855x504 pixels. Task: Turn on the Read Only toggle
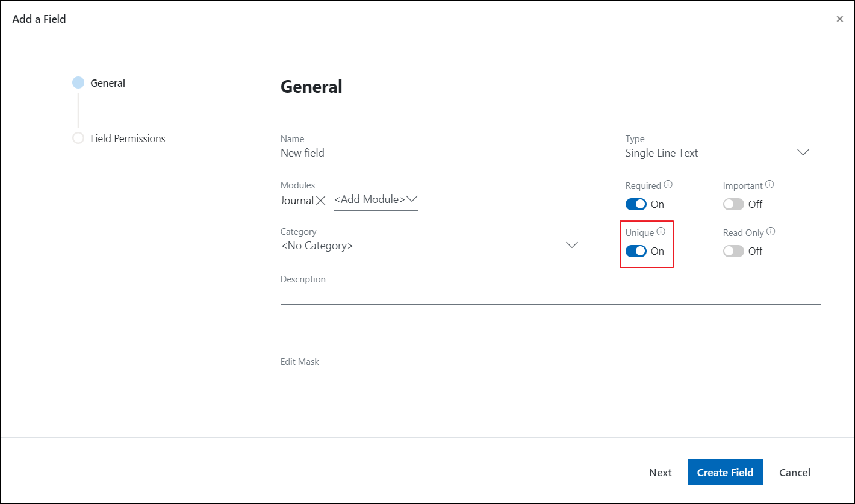click(x=733, y=251)
